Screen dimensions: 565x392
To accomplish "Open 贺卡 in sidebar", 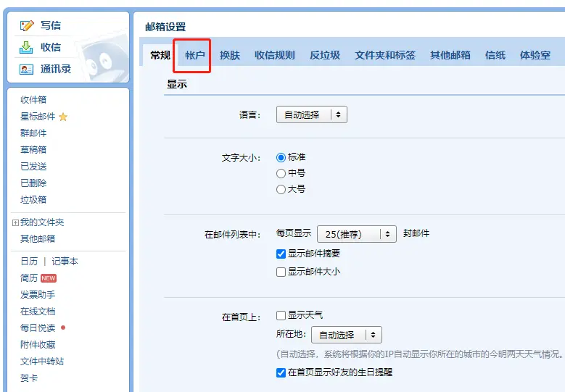I will tap(29, 378).
